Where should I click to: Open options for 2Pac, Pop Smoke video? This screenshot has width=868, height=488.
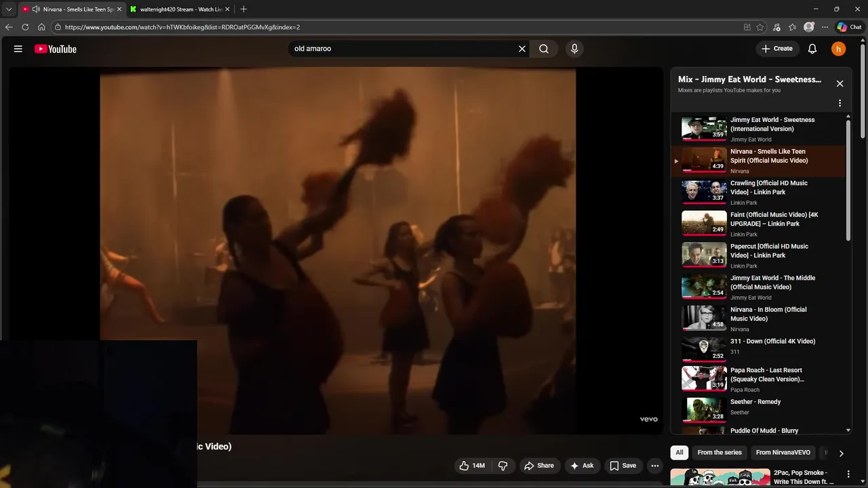[848, 474]
